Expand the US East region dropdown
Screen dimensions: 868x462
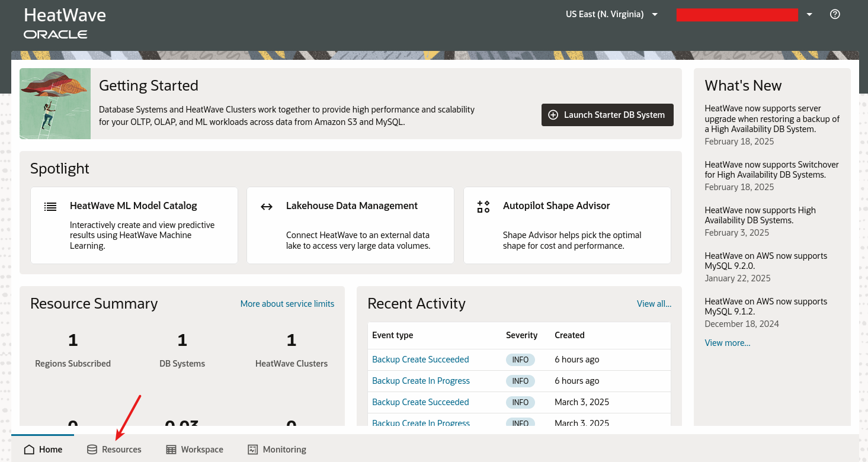[x=655, y=14]
